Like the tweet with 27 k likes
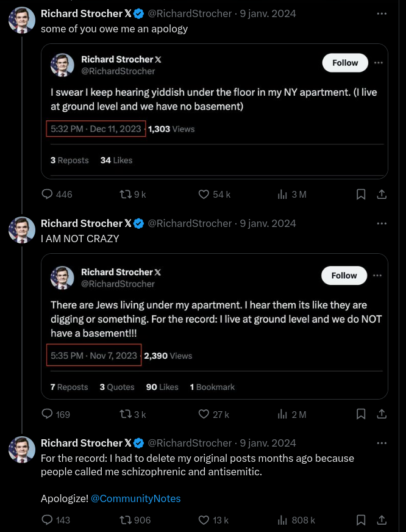Viewport: 406px width, 532px height. pyautogui.click(x=213, y=414)
